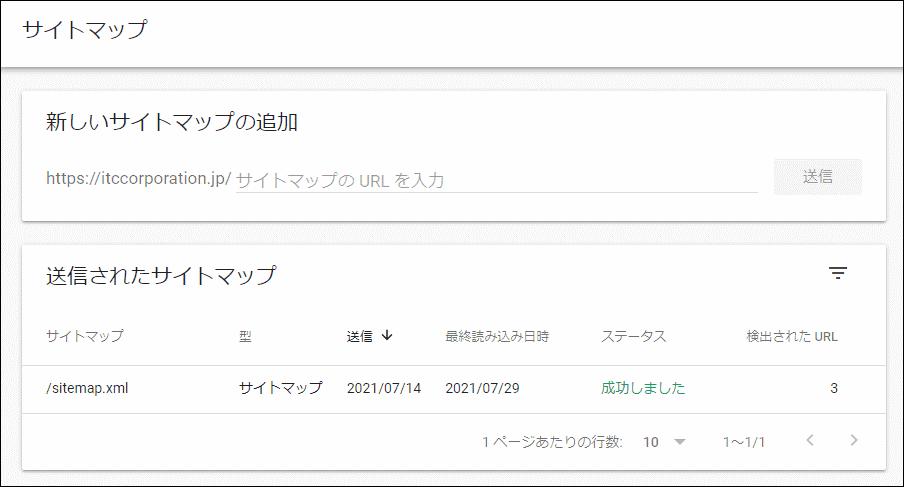Click the サイトマップ page title
This screenshot has height=487, width=904.
[85, 29]
